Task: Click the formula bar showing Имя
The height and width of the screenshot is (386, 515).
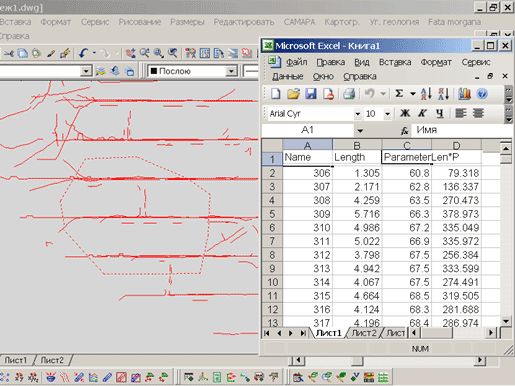Action: 463,130
